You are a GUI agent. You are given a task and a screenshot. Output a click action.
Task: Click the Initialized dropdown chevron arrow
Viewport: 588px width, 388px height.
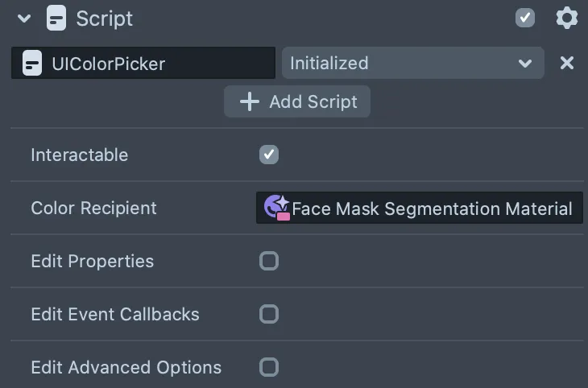coord(525,64)
